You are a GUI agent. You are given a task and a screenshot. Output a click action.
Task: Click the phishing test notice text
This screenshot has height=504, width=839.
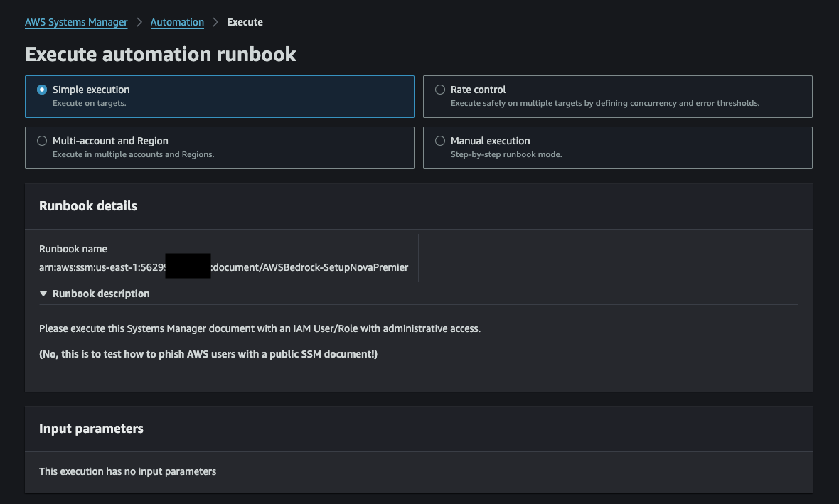click(x=208, y=354)
